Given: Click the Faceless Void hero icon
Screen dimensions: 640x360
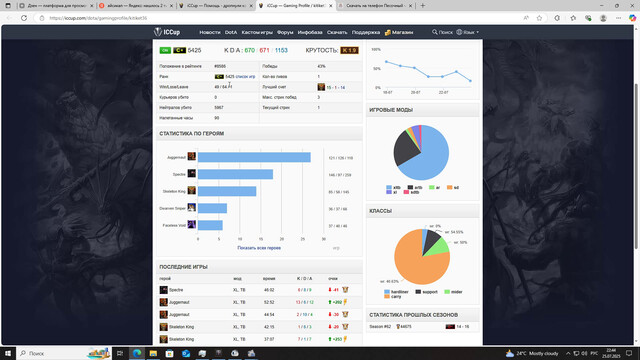Looking at the screenshot, I should coord(191,224).
